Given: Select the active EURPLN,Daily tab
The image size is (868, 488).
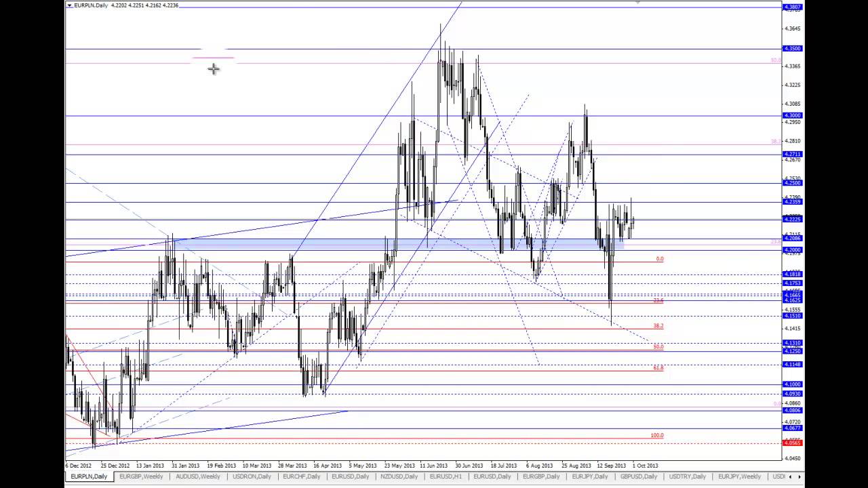Looking at the screenshot, I should (x=89, y=476).
